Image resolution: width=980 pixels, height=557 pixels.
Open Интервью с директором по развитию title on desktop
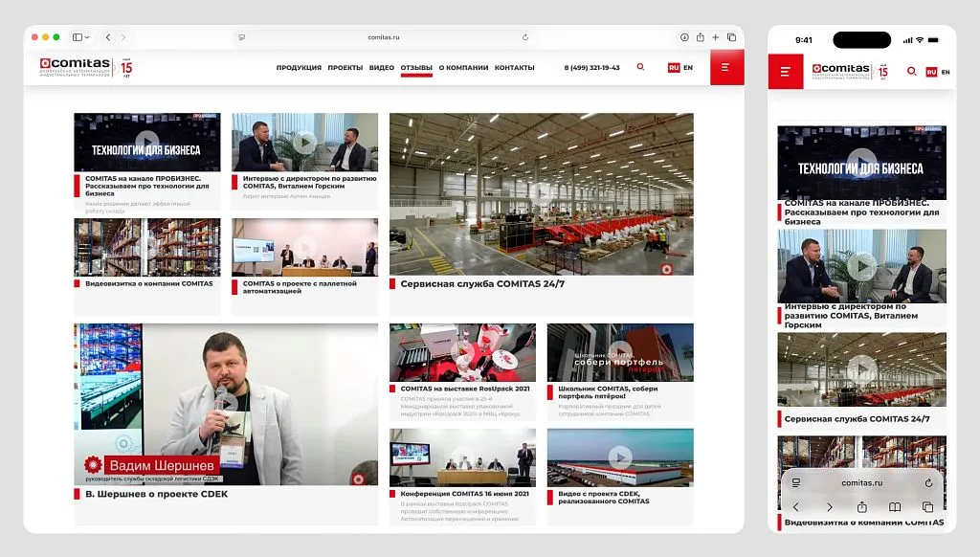pyautogui.click(x=309, y=182)
